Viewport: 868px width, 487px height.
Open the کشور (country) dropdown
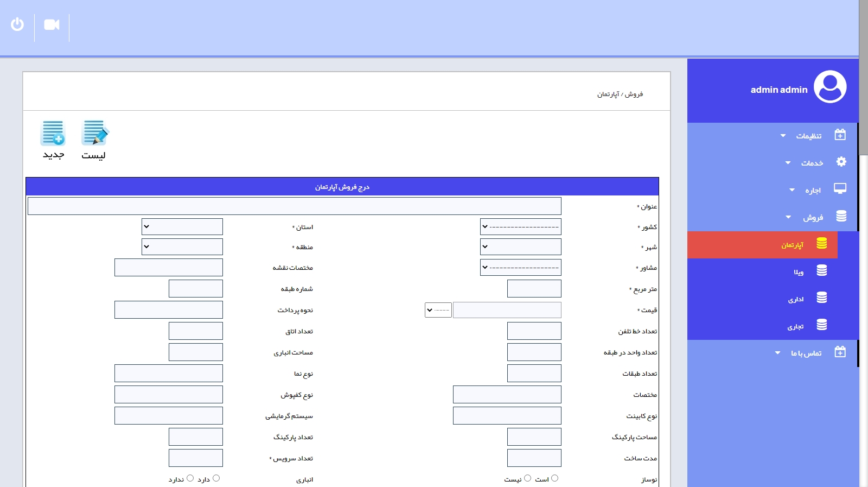520,227
